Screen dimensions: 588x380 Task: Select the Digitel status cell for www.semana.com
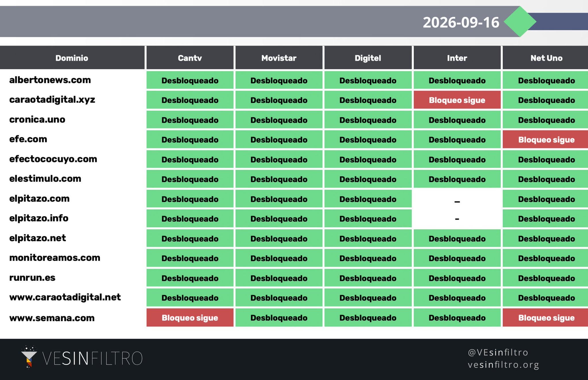[x=368, y=318]
